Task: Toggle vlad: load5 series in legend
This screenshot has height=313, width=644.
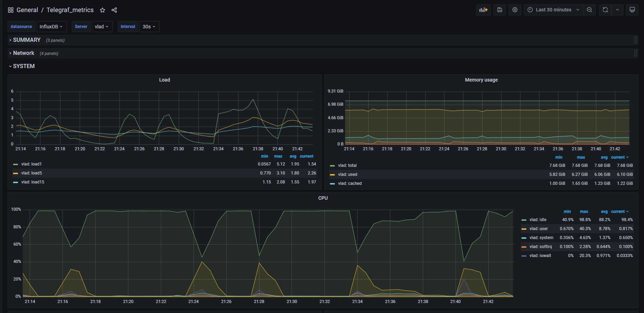Action: (x=31, y=173)
